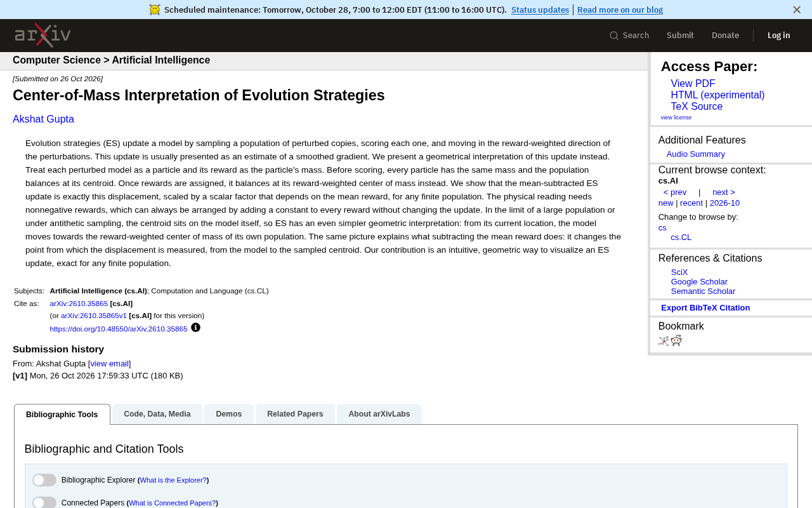Go to the next paper
The image size is (812, 508).
[723, 192]
